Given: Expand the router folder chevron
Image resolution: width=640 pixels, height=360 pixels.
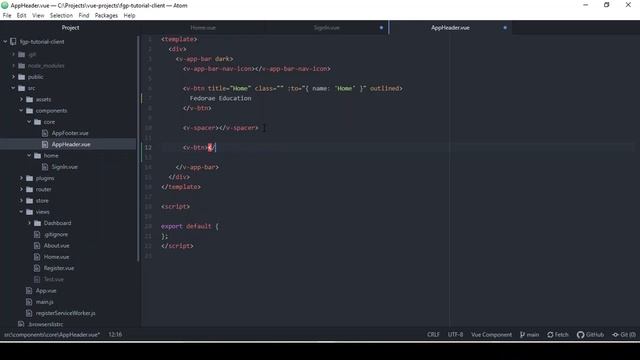Looking at the screenshot, I should tap(21, 189).
